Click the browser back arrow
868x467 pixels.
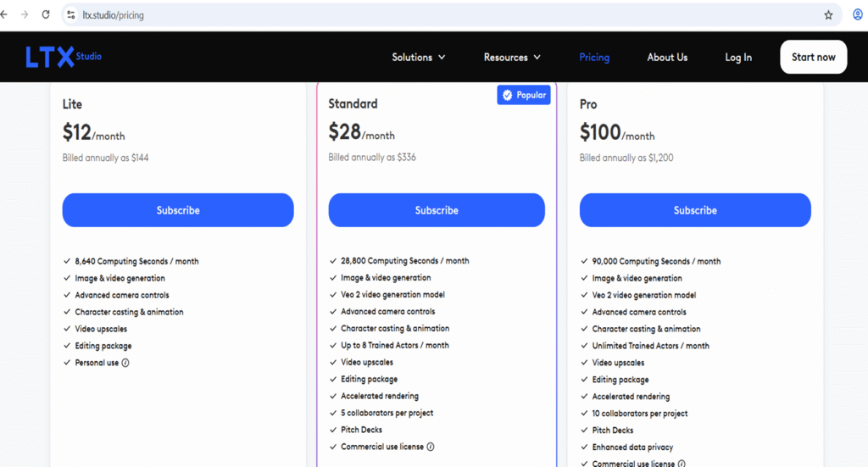click(x=4, y=15)
